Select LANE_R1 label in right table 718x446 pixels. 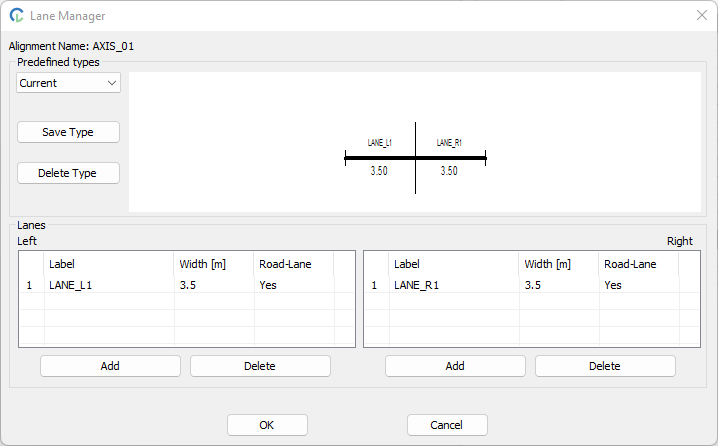tap(416, 285)
